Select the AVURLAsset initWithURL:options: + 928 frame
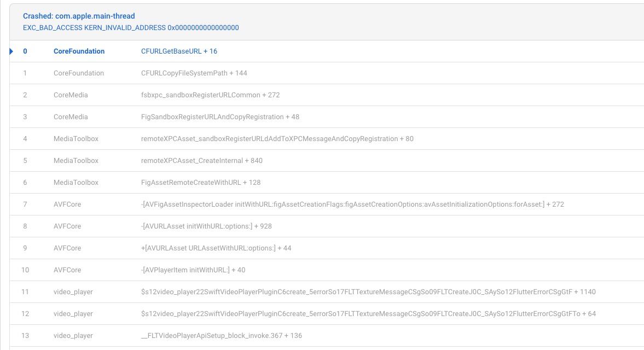 point(206,226)
